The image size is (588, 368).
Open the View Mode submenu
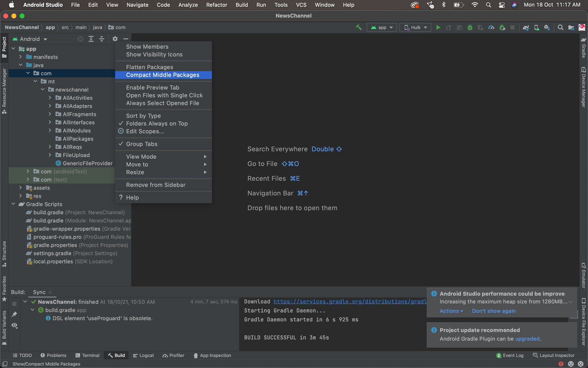(x=164, y=156)
